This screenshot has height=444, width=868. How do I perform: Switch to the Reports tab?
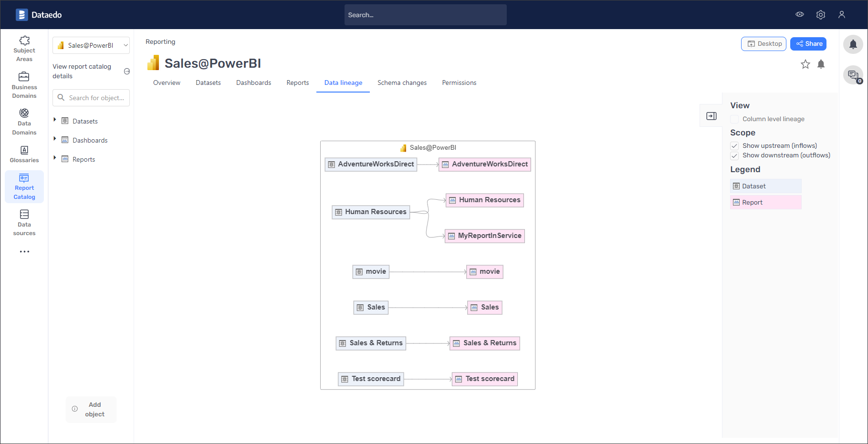click(298, 83)
